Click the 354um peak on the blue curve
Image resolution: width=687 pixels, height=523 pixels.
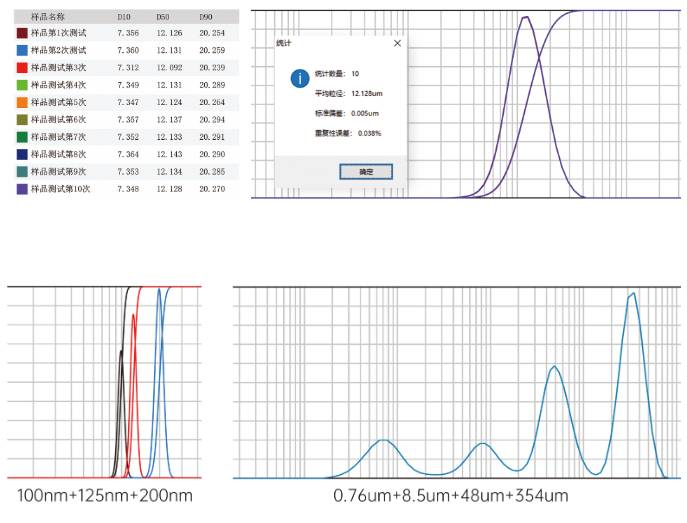(x=633, y=294)
